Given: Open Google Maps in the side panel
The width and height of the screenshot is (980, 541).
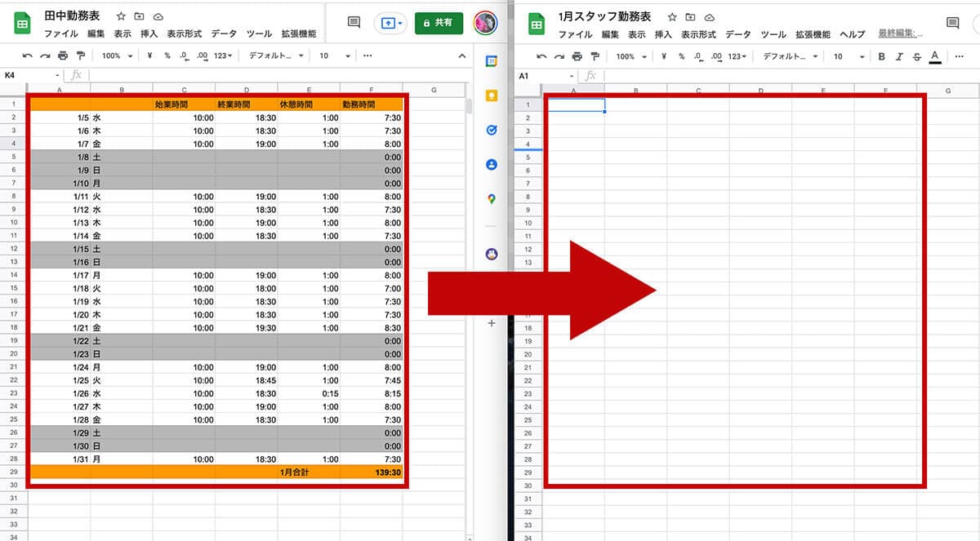Looking at the screenshot, I should (x=491, y=197).
